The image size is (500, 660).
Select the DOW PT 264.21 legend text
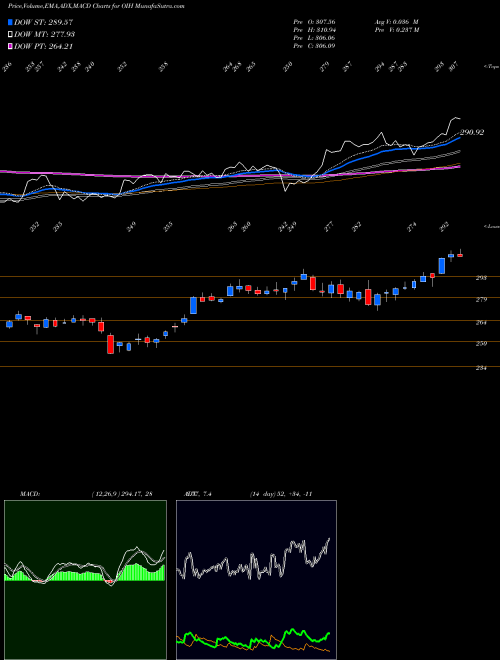click(x=44, y=46)
